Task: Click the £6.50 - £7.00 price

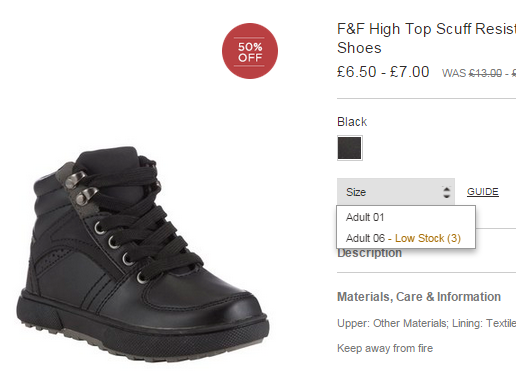Action: (383, 72)
